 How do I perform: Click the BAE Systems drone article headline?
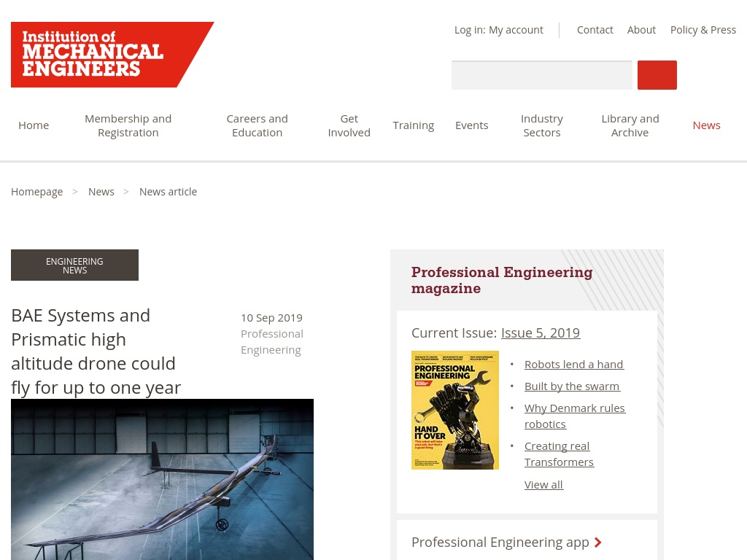point(96,351)
